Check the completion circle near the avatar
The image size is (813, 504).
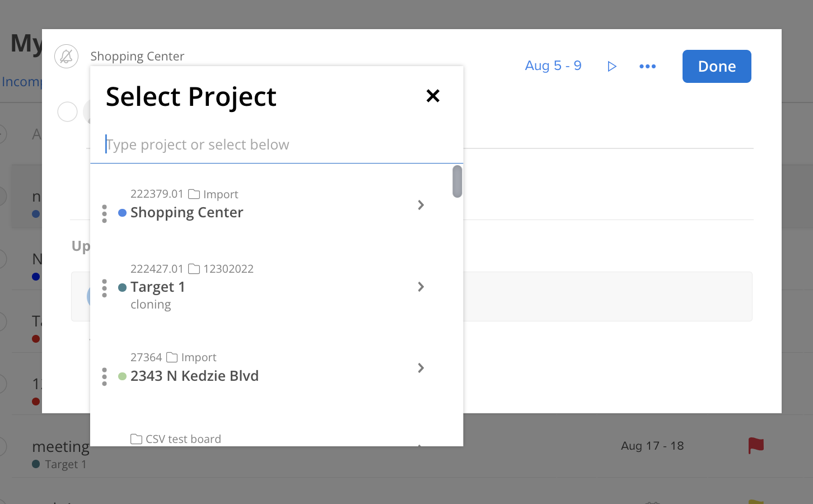pos(67,111)
